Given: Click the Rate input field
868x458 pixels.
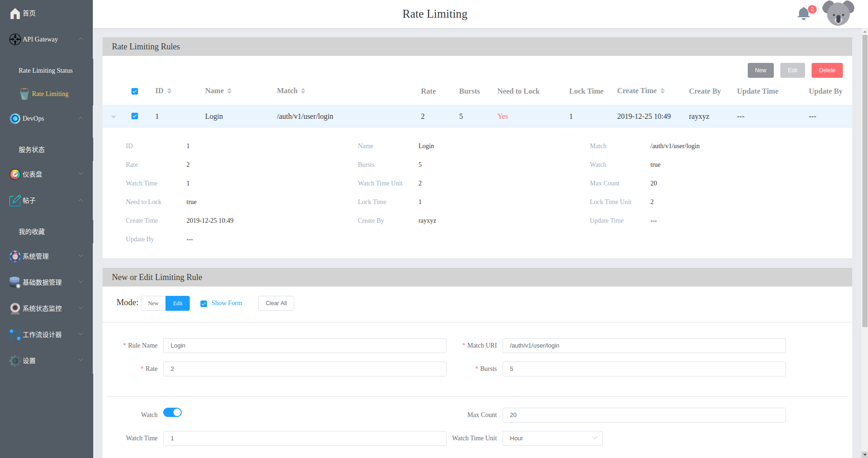Looking at the screenshot, I should 305,369.
